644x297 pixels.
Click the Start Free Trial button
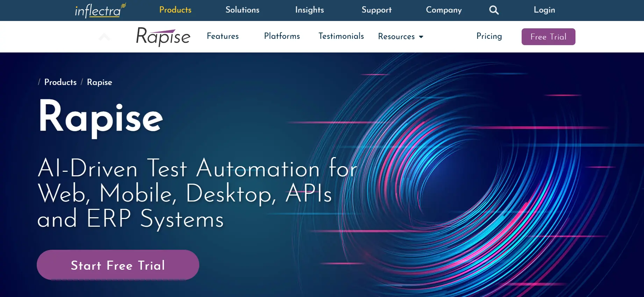coord(118,265)
